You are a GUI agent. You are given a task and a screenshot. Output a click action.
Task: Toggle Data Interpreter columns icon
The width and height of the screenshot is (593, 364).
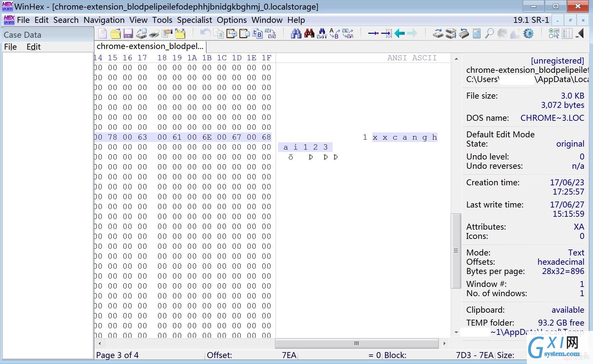coord(567,33)
